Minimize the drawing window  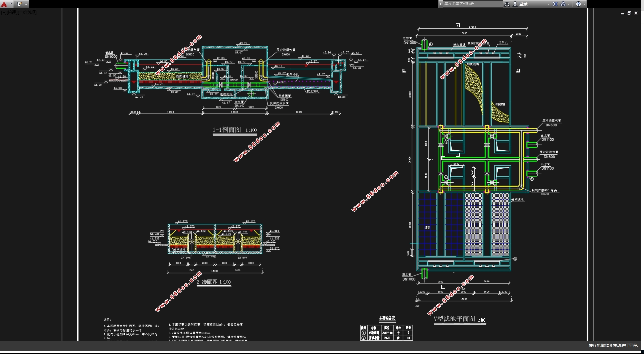[x=623, y=13]
